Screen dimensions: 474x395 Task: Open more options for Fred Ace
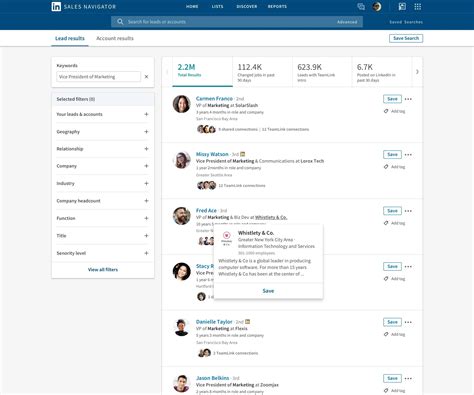click(408, 211)
